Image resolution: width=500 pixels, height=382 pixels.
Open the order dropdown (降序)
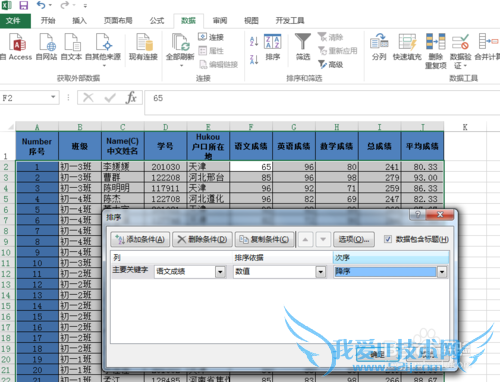pyautogui.click(x=442, y=272)
